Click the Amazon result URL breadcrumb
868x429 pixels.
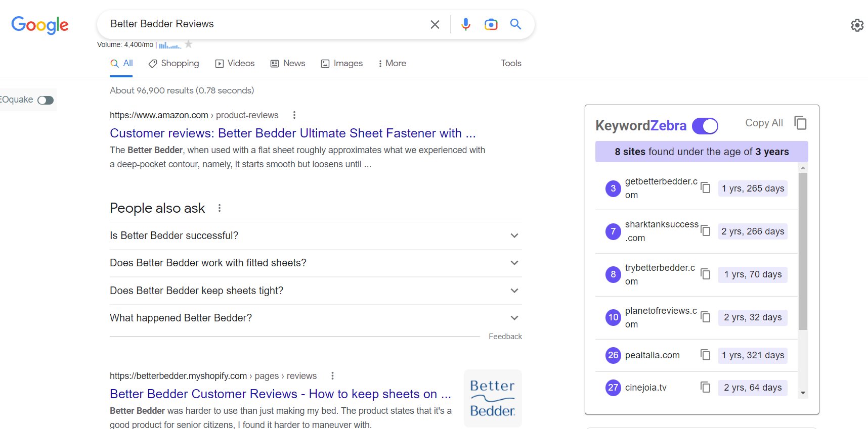point(194,115)
